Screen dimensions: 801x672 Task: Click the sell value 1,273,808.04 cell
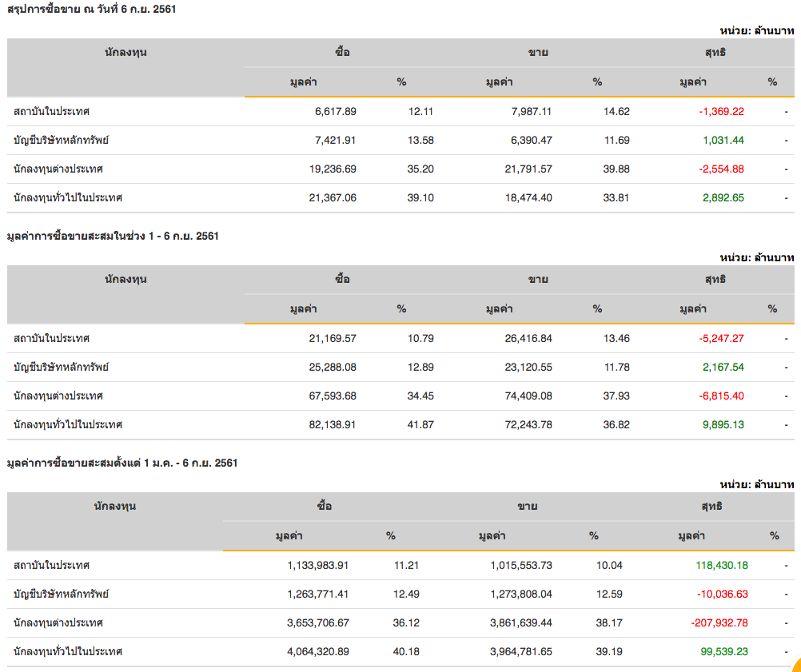pos(521,594)
